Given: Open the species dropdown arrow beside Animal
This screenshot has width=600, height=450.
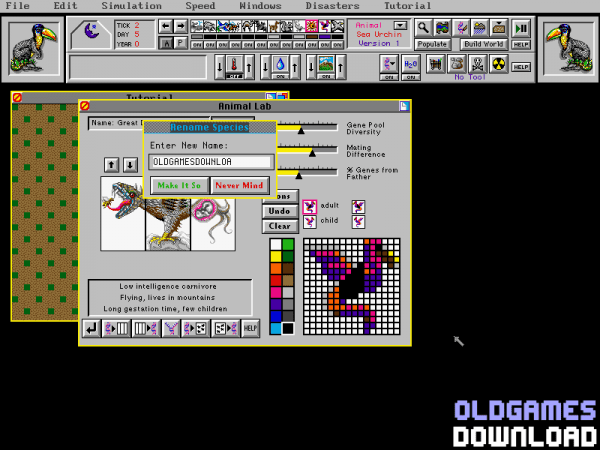Looking at the screenshot, I should [x=400, y=25].
